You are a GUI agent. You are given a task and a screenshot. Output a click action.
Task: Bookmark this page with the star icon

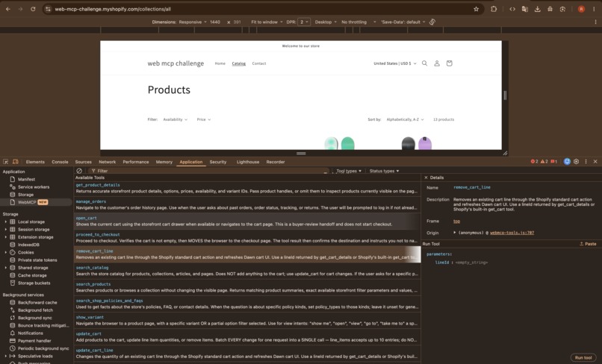476,9
